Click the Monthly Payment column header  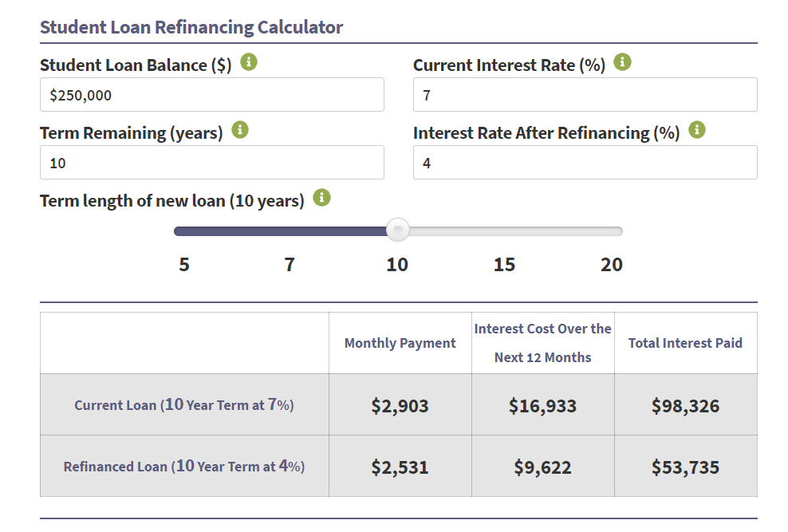400,343
